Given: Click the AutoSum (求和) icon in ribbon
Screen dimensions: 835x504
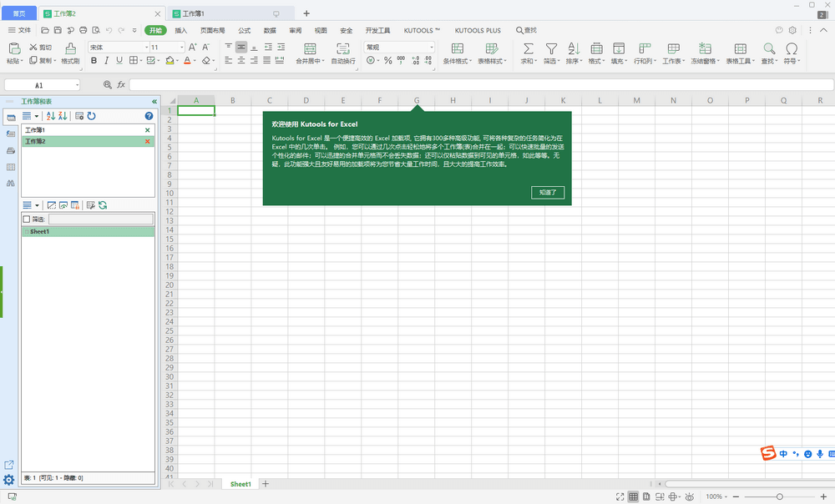Looking at the screenshot, I should coord(528,48).
